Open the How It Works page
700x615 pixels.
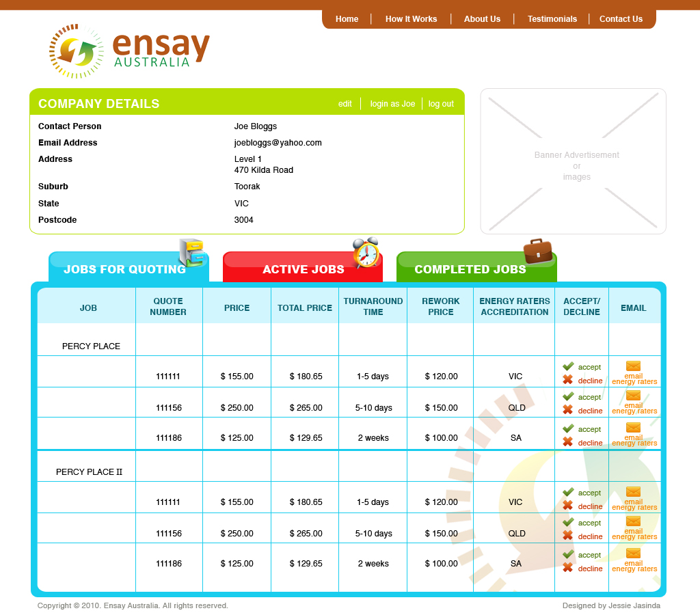(411, 19)
